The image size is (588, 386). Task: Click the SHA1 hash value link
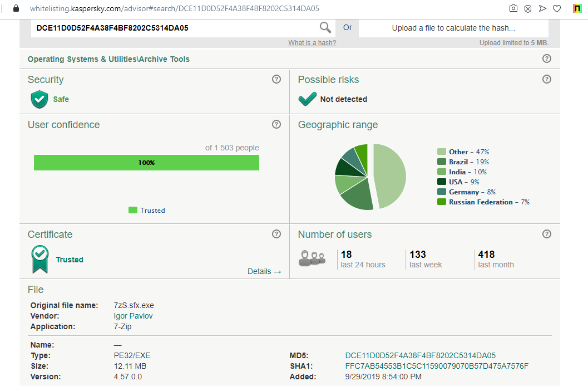[437, 366]
